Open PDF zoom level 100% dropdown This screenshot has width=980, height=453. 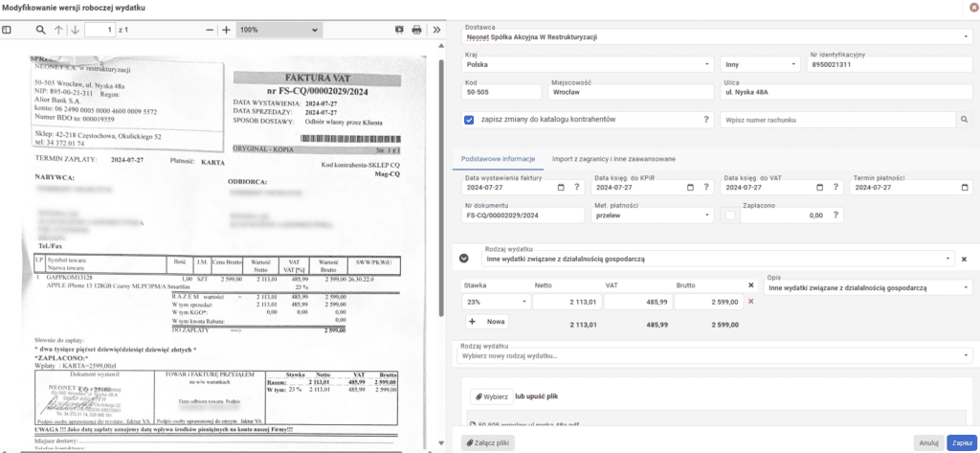(x=278, y=30)
